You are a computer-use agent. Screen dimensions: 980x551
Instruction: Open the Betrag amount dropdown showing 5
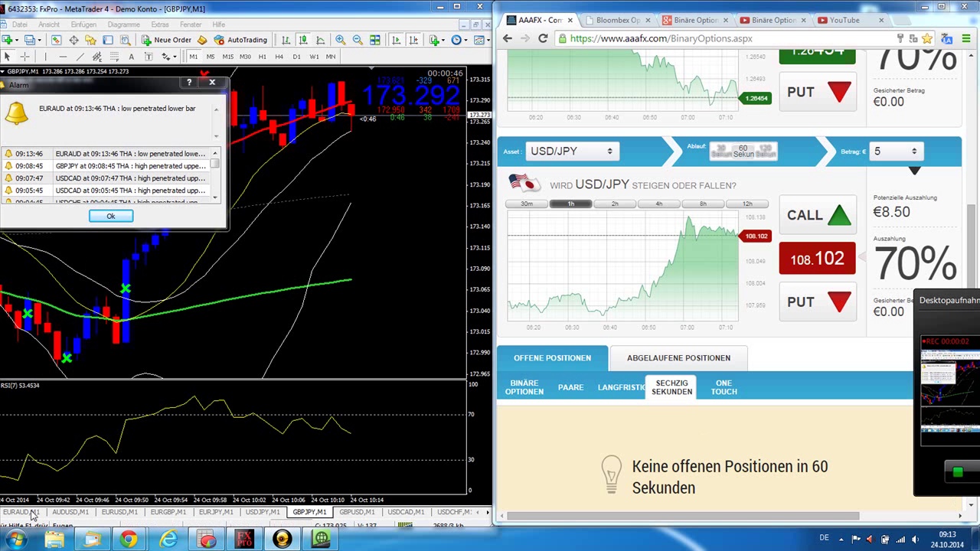click(x=894, y=152)
